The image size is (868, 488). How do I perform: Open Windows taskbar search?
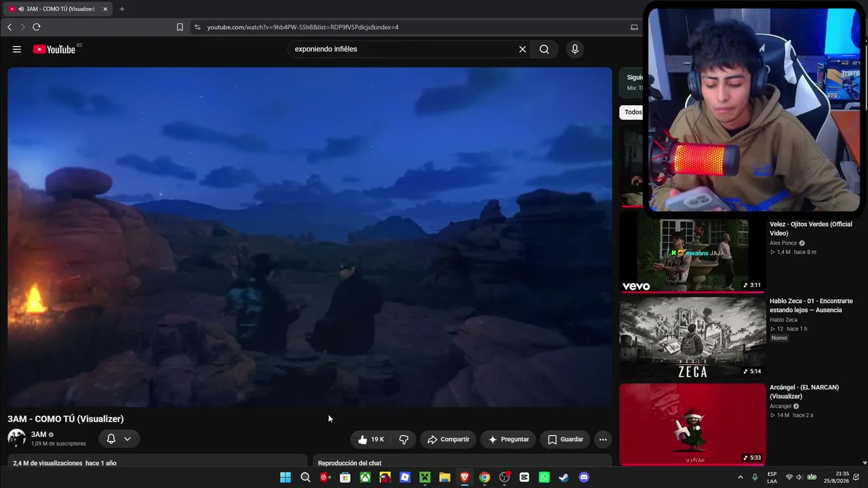[x=305, y=477]
